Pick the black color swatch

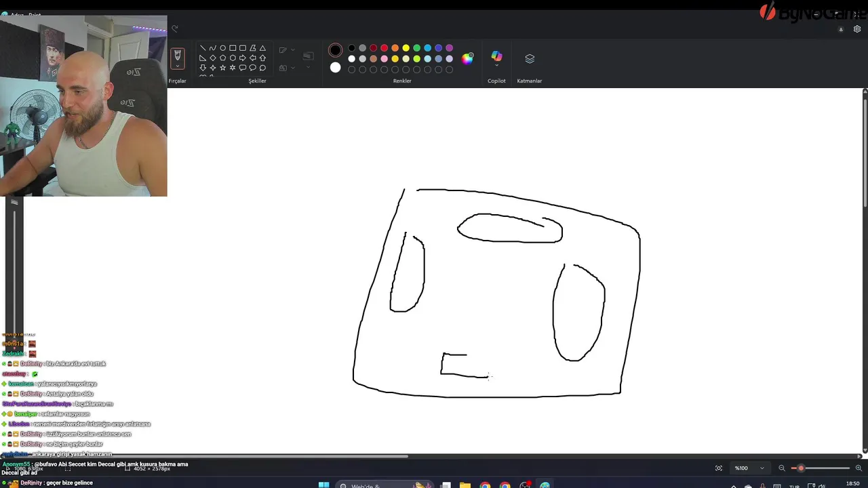click(x=351, y=48)
